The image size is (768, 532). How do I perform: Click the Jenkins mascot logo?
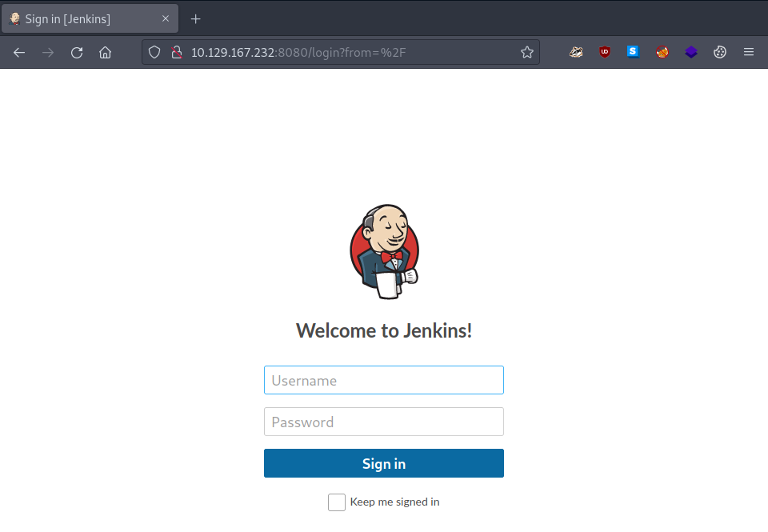click(x=384, y=250)
